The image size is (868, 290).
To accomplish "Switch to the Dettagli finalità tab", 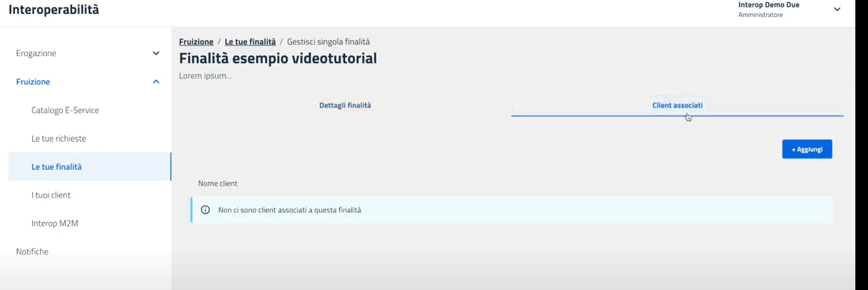I will [345, 104].
